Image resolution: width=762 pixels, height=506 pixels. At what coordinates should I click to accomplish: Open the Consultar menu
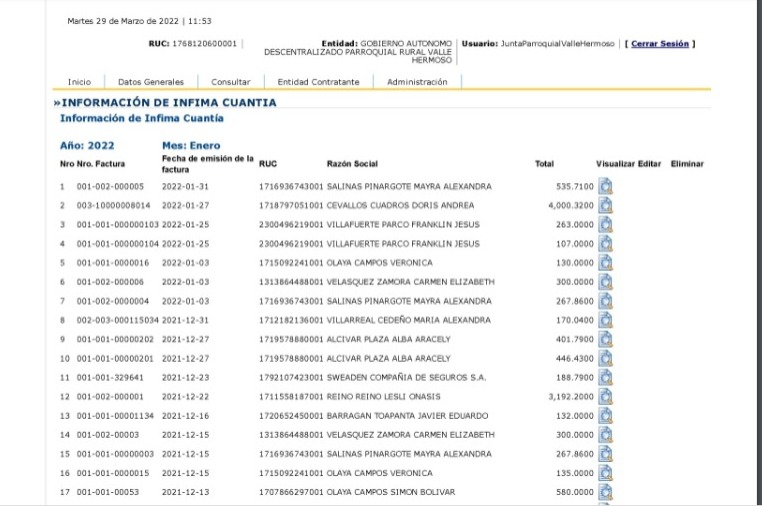[231, 82]
